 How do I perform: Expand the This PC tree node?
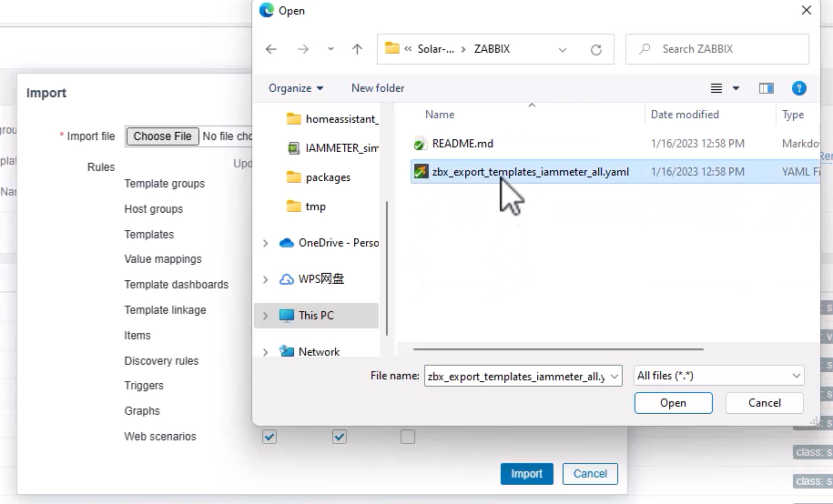(265, 316)
